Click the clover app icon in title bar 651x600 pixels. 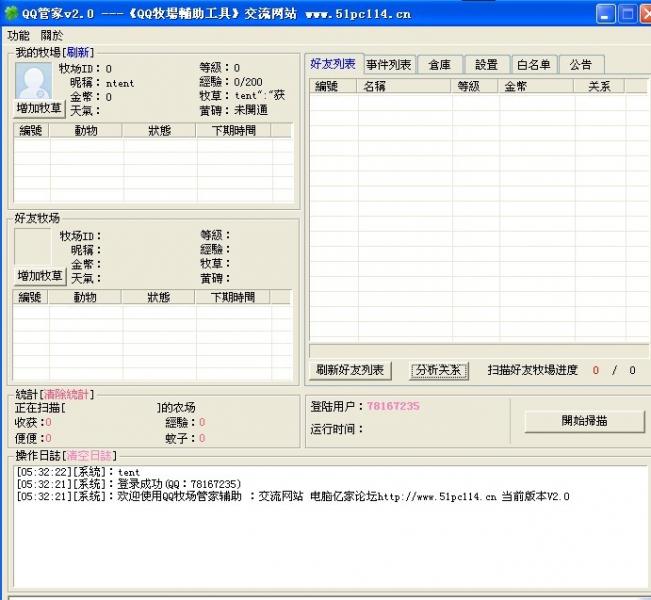click(11, 13)
